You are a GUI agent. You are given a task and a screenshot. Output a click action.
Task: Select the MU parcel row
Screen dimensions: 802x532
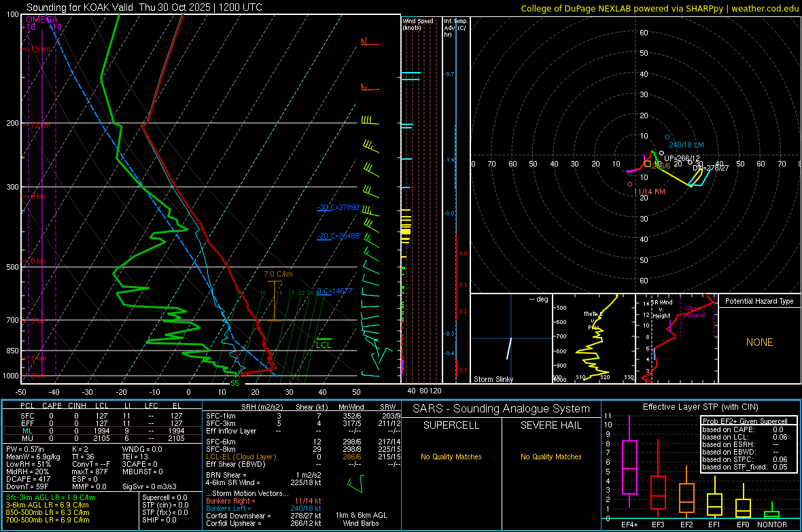[x=102, y=438]
